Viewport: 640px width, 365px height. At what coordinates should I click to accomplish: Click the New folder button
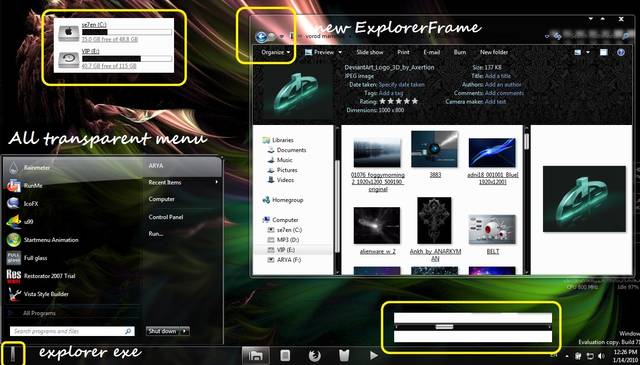coord(494,52)
